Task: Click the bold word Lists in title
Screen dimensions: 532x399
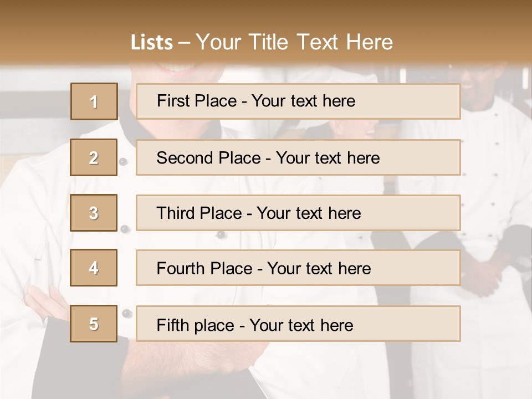Action: click(152, 43)
